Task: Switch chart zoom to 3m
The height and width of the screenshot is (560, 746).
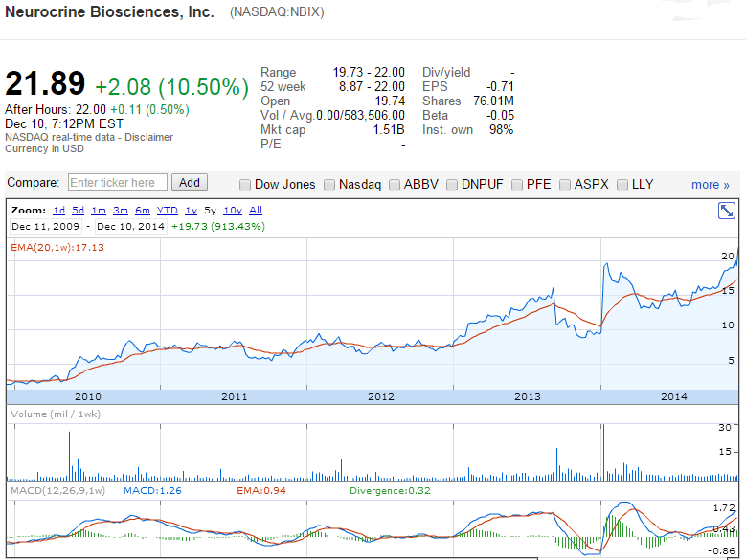Action: (x=121, y=210)
